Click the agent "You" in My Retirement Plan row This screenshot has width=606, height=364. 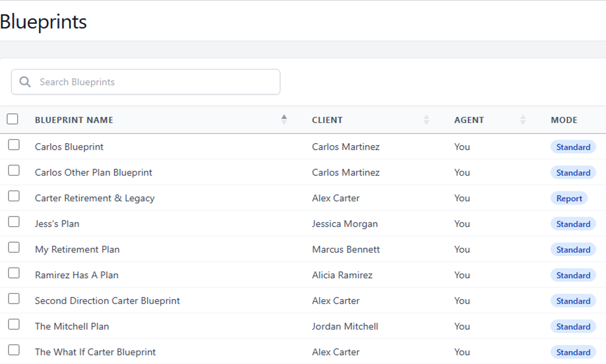[462, 249]
